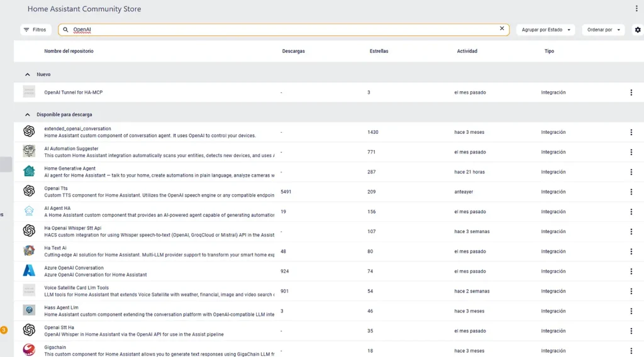The height and width of the screenshot is (357, 644).
Task: Open options menu for Home Generative Agent
Action: 631,172
